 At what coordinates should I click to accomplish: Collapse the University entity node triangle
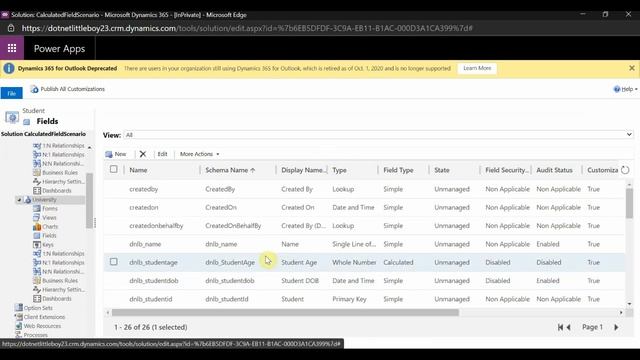click(x=19, y=200)
